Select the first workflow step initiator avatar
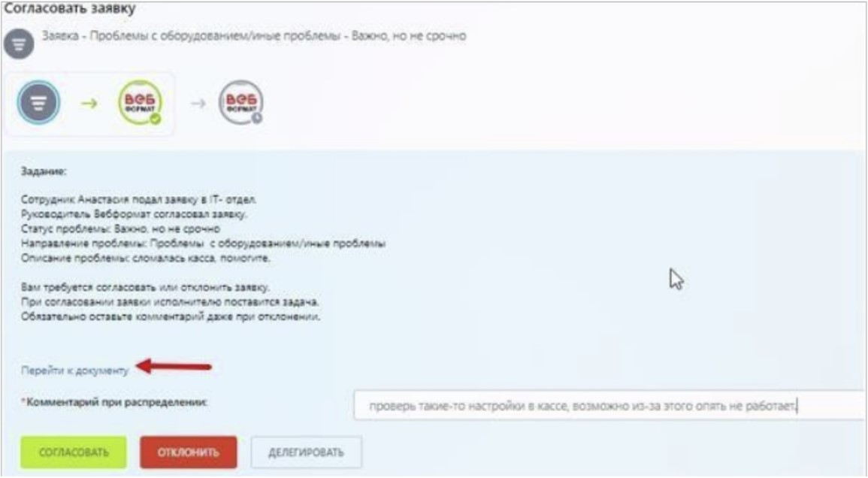868x478 pixels. click(38, 102)
